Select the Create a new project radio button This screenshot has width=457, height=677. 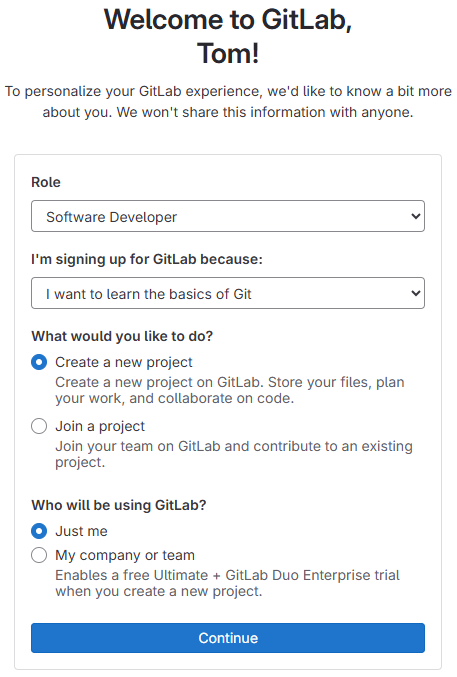[39, 362]
